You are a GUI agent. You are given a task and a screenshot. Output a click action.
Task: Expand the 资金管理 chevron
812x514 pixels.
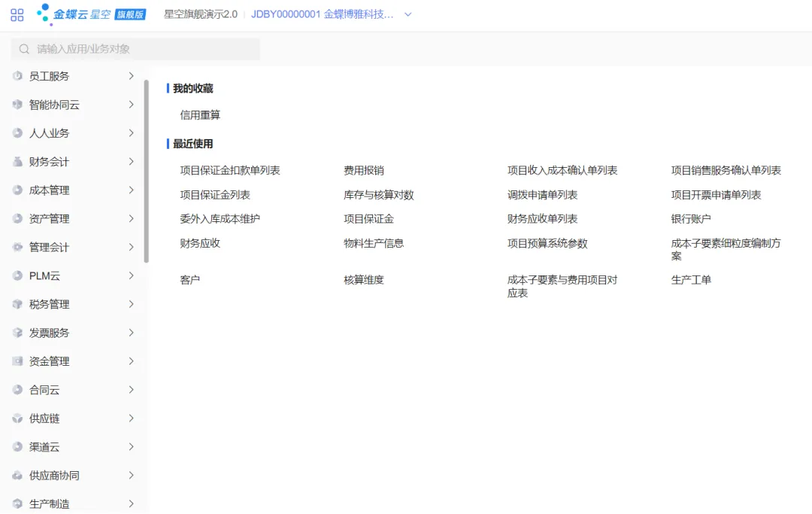coord(131,361)
